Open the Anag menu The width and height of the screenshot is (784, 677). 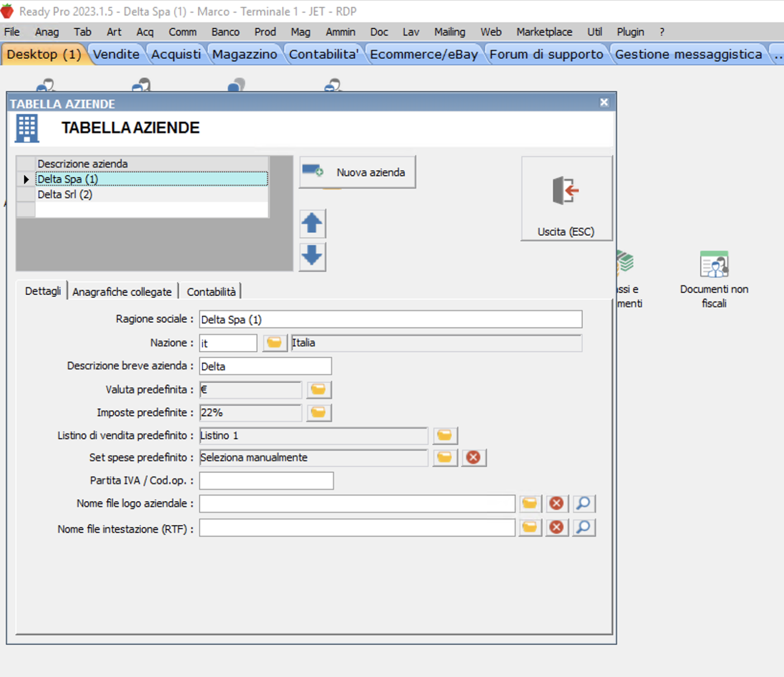[x=47, y=32]
